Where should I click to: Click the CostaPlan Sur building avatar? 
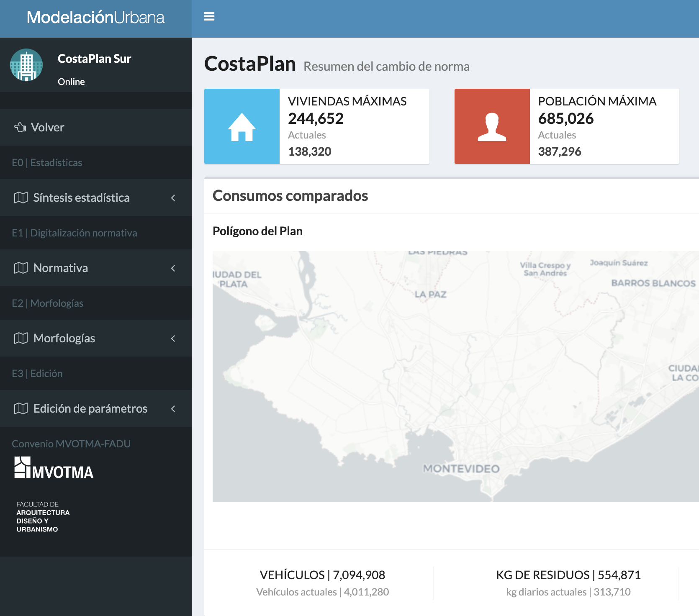pyautogui.click(x=26, y=65)
